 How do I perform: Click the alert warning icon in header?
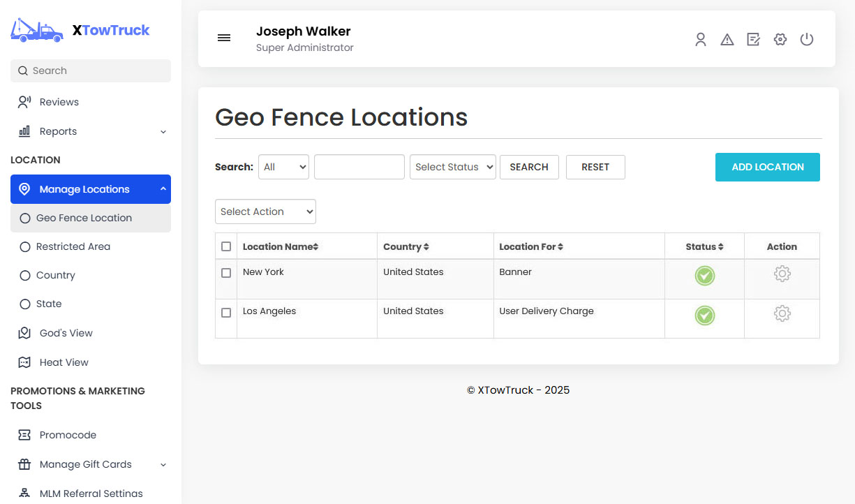click(x=727, y=40)
